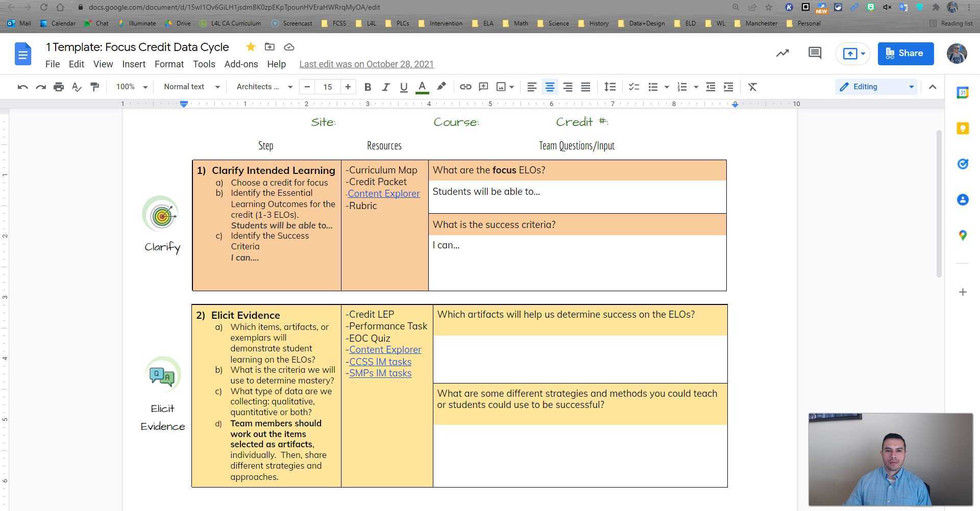Star this document
The height and width of the screenshot is (511, 980).
click(x=251, y=47)
